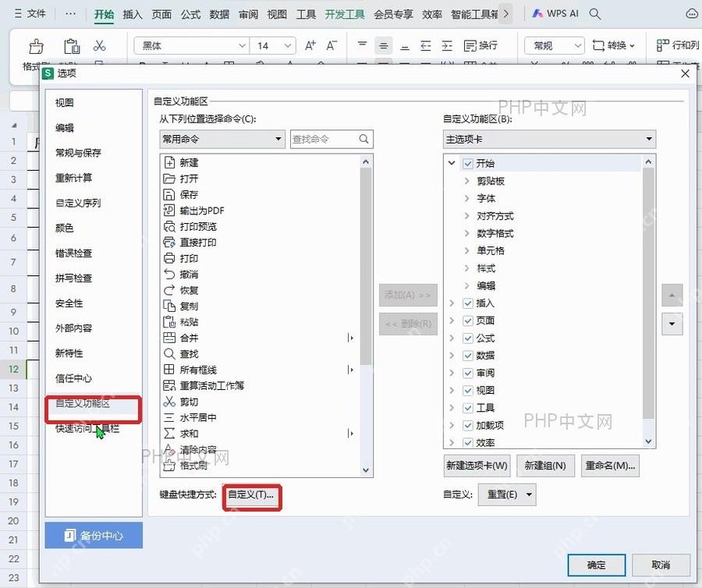Toggle the 开始 tab checkbox
This screenshot has height=588, width=702.
[x=468, y=164]
